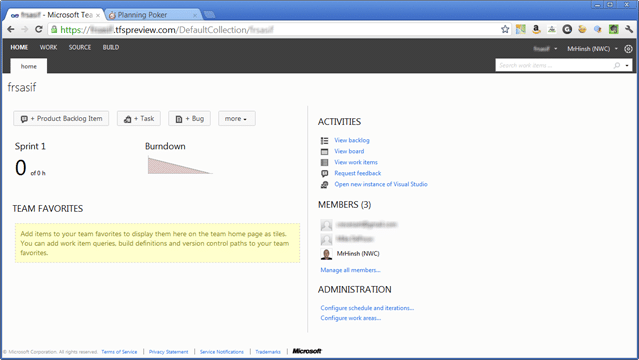Close the Planning Poker tab
This screenshot has height=360, width=639.
click(195, 15)
